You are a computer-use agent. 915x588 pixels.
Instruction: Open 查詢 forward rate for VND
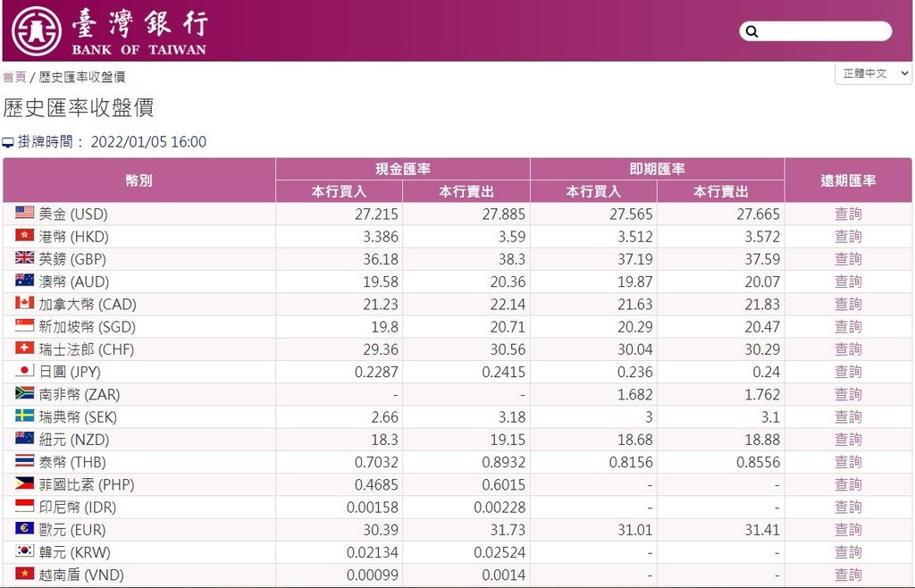click(x=848, y=575)
